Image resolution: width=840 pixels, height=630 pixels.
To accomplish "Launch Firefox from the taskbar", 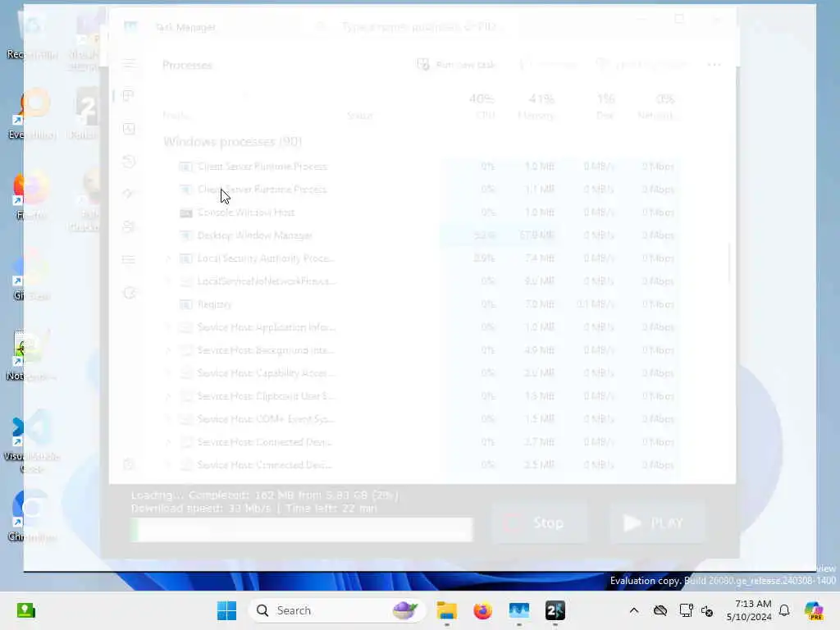I will 482,610.
